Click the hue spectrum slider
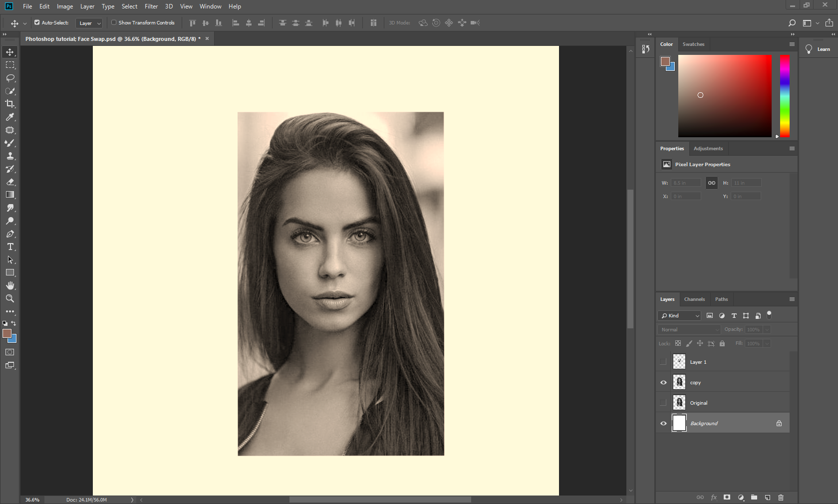This screenshot has height=504, width=838. pos(785,96)
